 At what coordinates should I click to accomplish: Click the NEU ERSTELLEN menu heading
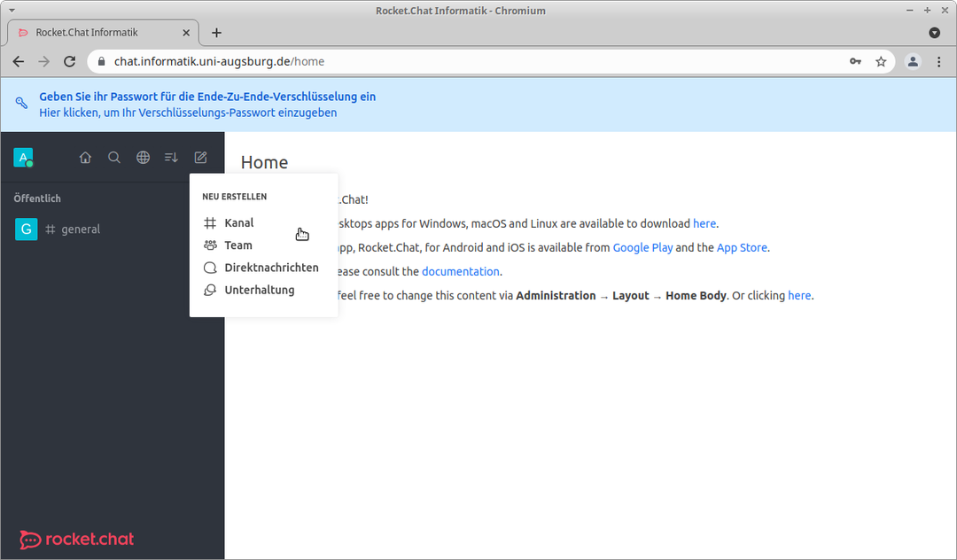[234, 197]
